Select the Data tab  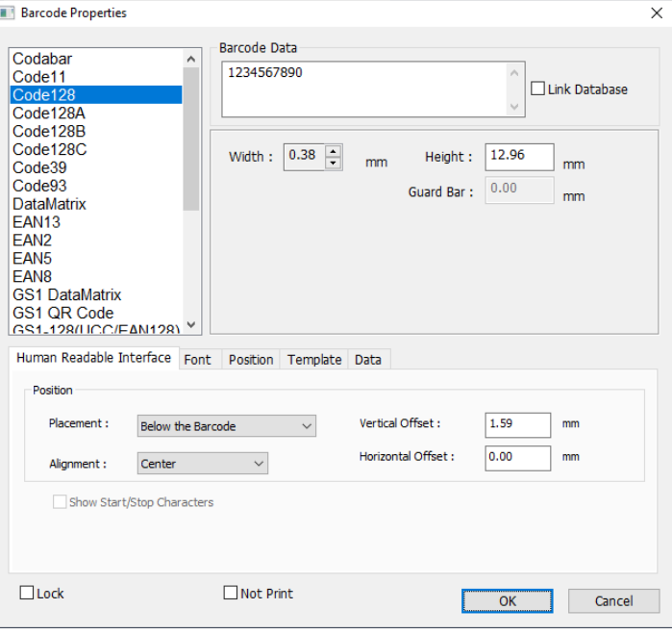(x=368, y=359)
